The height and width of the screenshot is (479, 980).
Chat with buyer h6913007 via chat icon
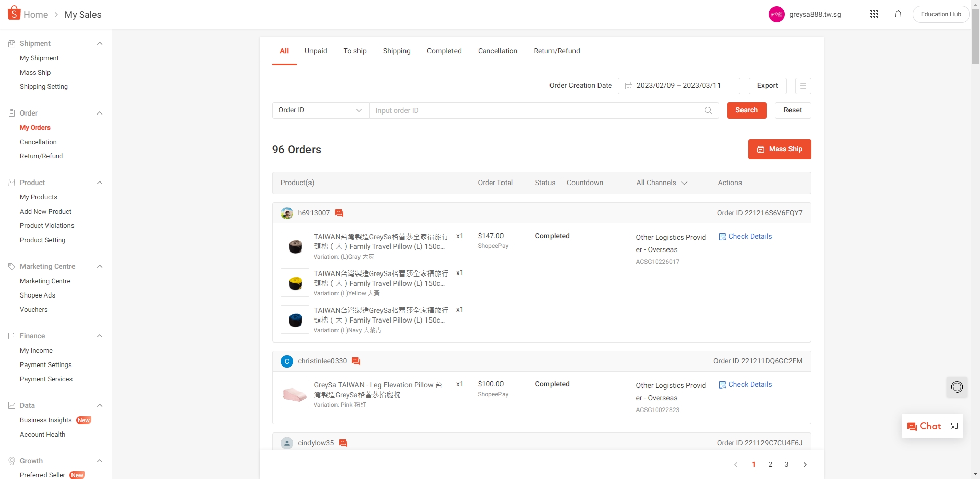pyautogui.click(x=339, y=213)
